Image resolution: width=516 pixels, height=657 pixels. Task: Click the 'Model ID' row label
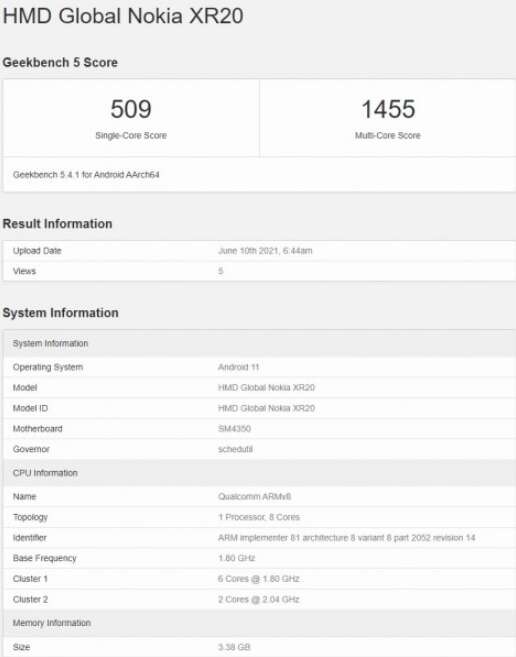(30, 408)
